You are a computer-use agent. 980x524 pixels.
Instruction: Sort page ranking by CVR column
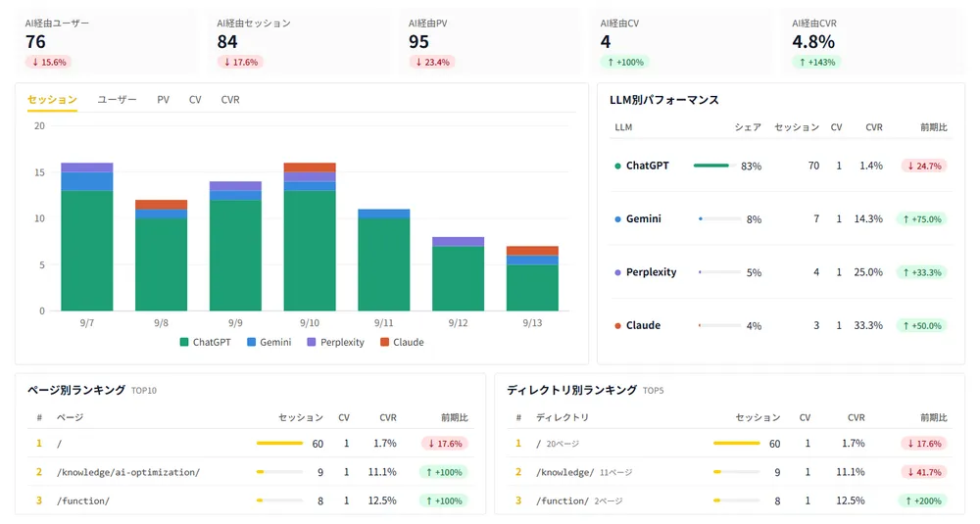pos(387,417)
